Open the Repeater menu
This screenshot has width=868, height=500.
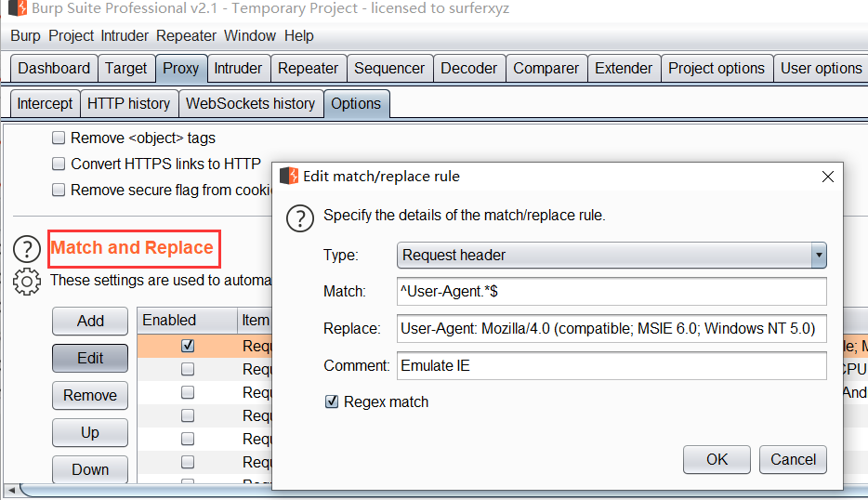click(186, 36)
